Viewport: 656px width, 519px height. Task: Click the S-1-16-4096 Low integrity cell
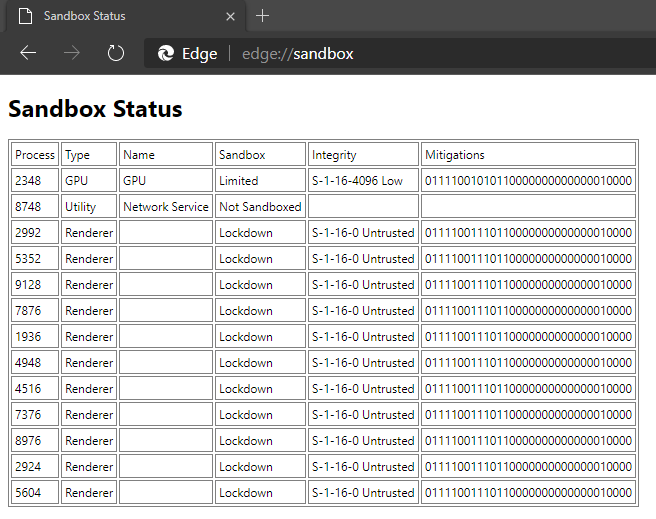(x=357, y=181)
